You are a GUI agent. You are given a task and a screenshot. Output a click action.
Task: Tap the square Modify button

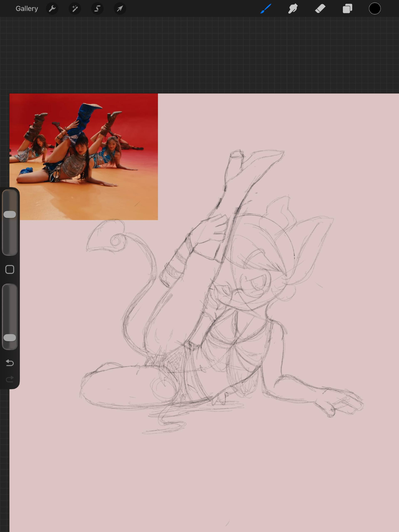(10, 269)
